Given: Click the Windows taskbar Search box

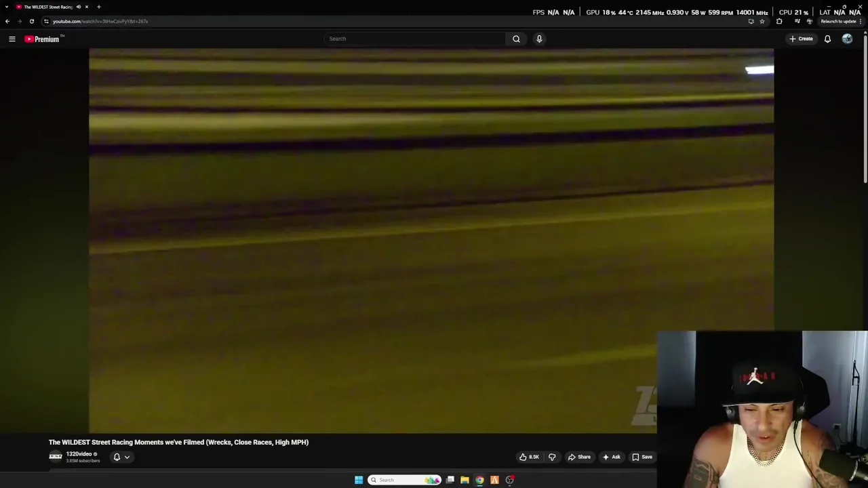Looking at the screenshot, I should pyautogui.click(x=404, y=480).
